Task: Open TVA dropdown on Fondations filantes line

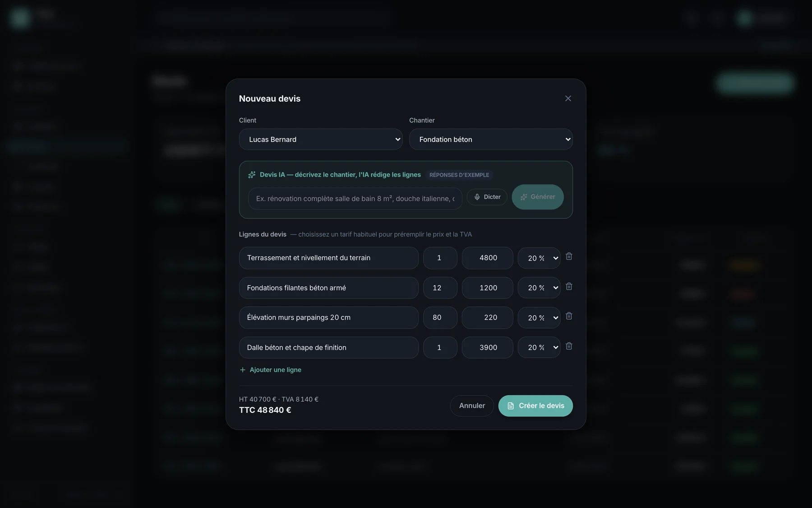Action: [539, 288]
